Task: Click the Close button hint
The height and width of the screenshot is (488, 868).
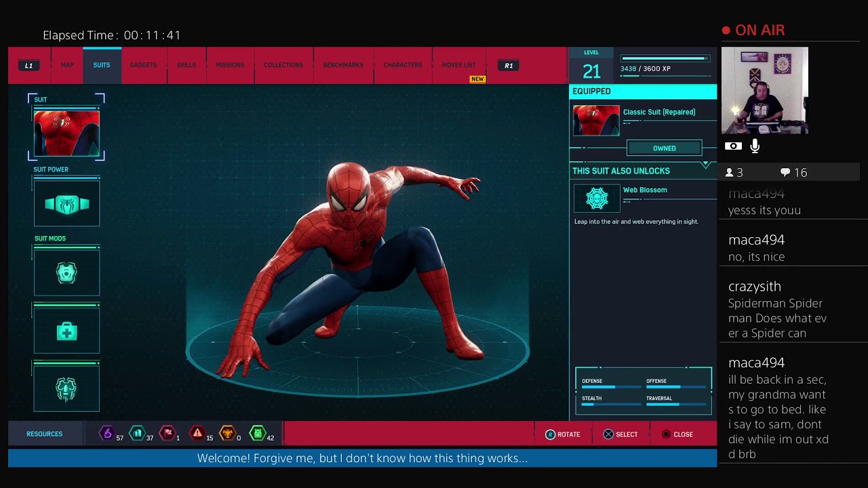Action: 677,434
